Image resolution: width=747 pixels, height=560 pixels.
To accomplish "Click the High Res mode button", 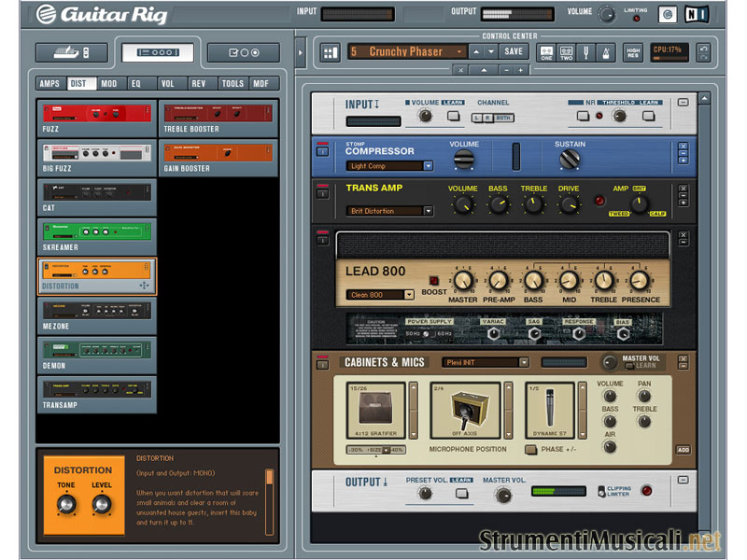I will click(633, 53).
